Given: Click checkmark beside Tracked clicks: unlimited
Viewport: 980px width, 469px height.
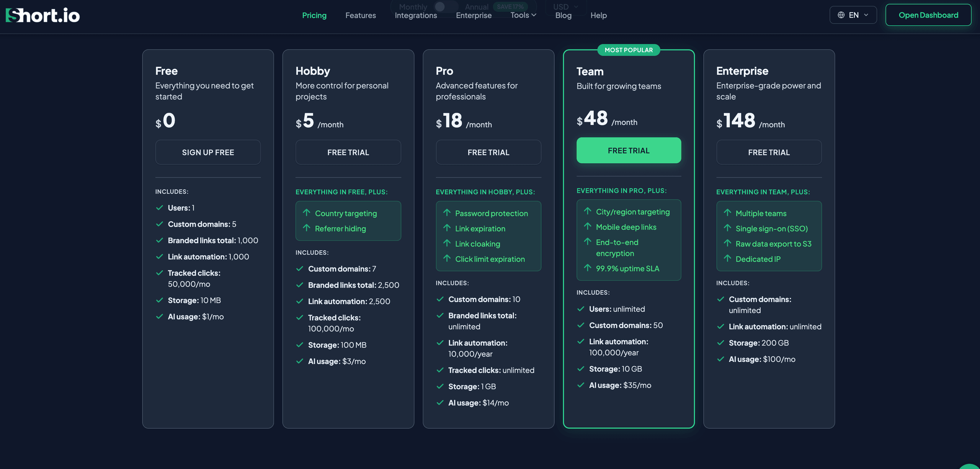Looking at the screenshot, I should [x=440, y=370].
